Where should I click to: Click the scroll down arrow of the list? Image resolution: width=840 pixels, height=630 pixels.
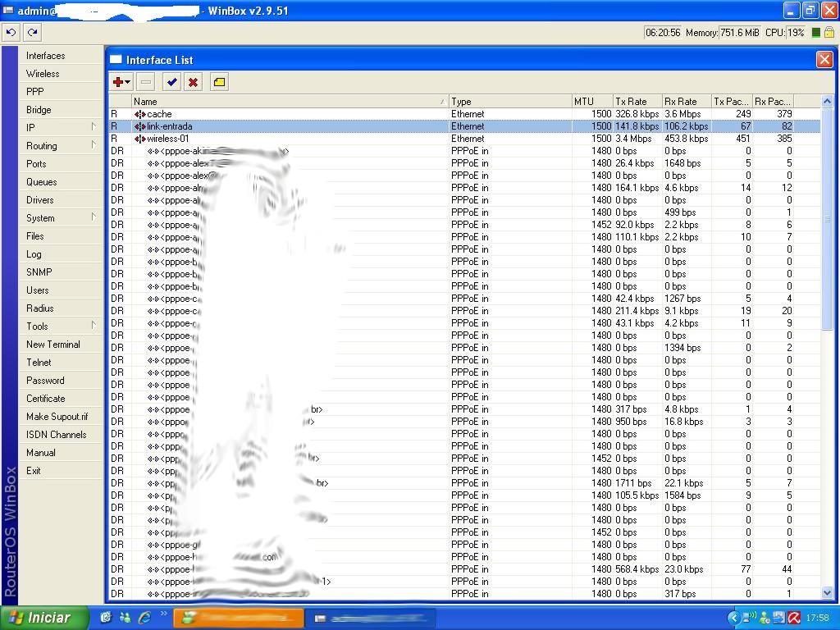pyautogui.click(x=827, y=592)
